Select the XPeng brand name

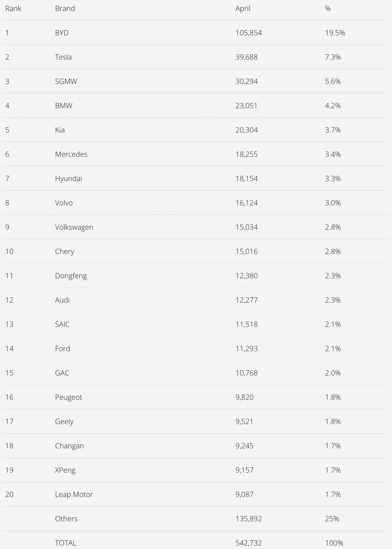point(65,470)
